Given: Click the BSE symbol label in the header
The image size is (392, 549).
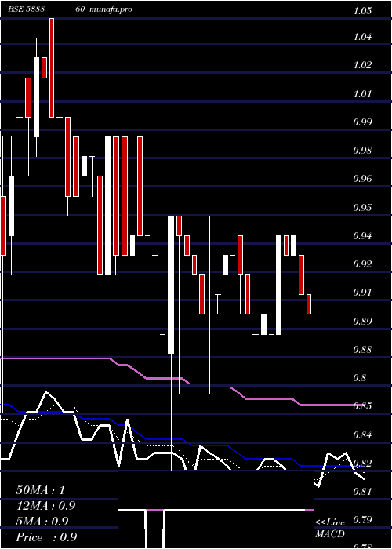Looking at the screenshot, I should [26, 9].
